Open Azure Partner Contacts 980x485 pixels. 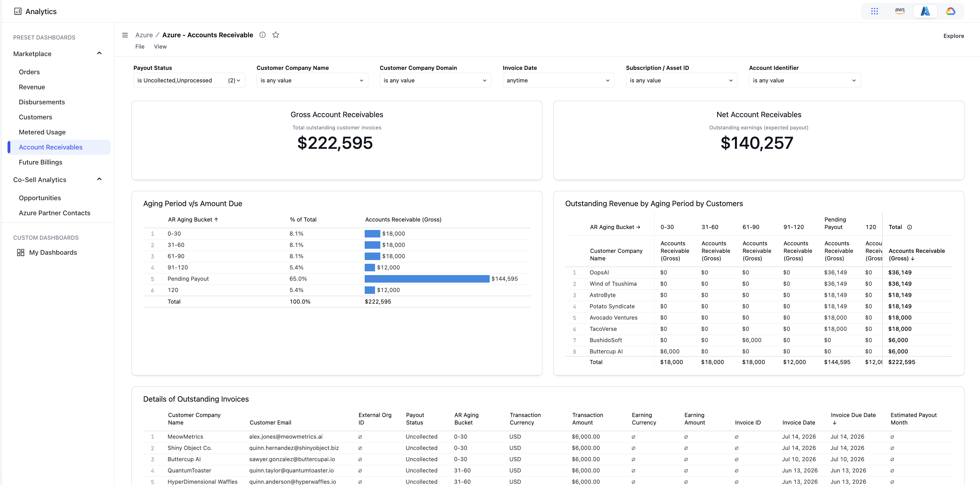click(55, 213)
